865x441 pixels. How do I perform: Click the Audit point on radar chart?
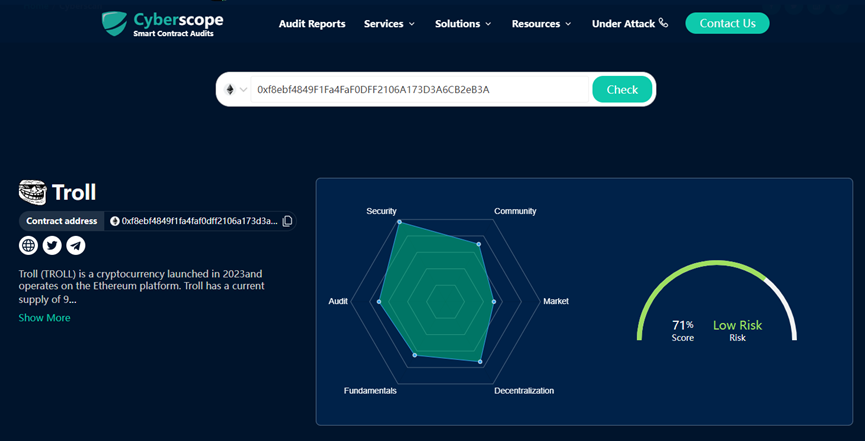tap(378, 302)
